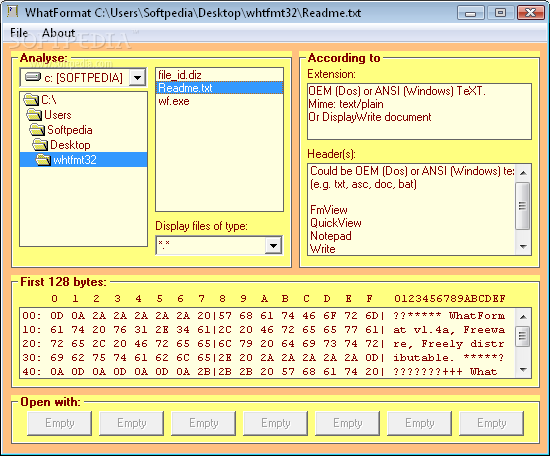Open the Display files of type dropdown
This screenshot has height=456, width=550.
tap(273, 245)
